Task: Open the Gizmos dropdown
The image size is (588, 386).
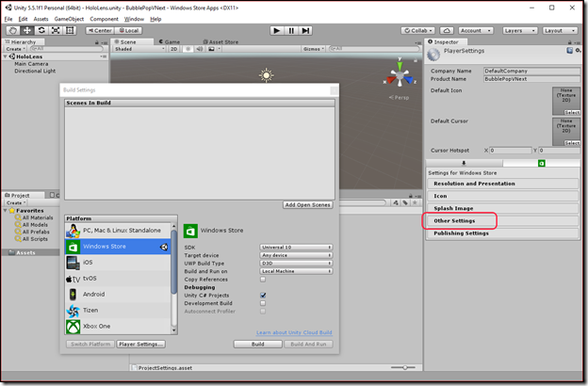Action: tap(314, 49)
